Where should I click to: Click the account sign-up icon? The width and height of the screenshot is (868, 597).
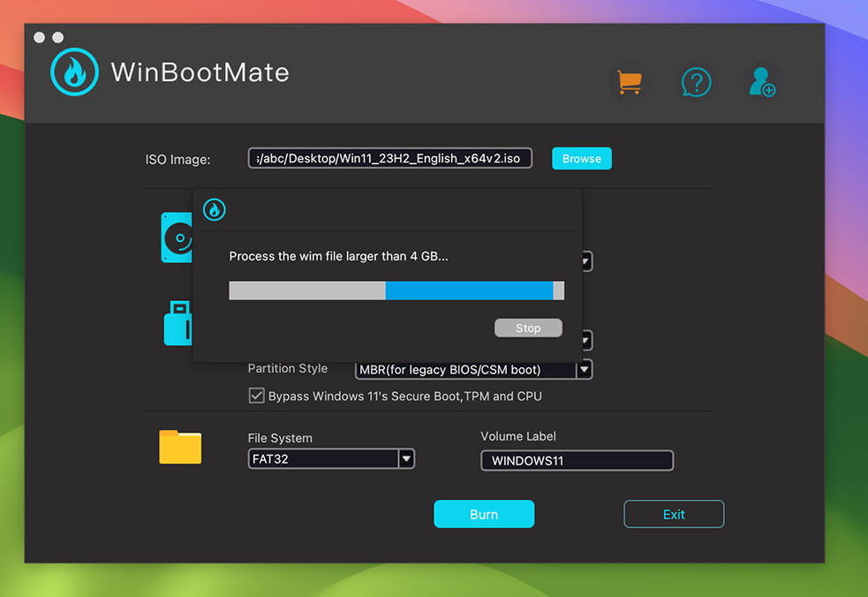tap(761, 81)
